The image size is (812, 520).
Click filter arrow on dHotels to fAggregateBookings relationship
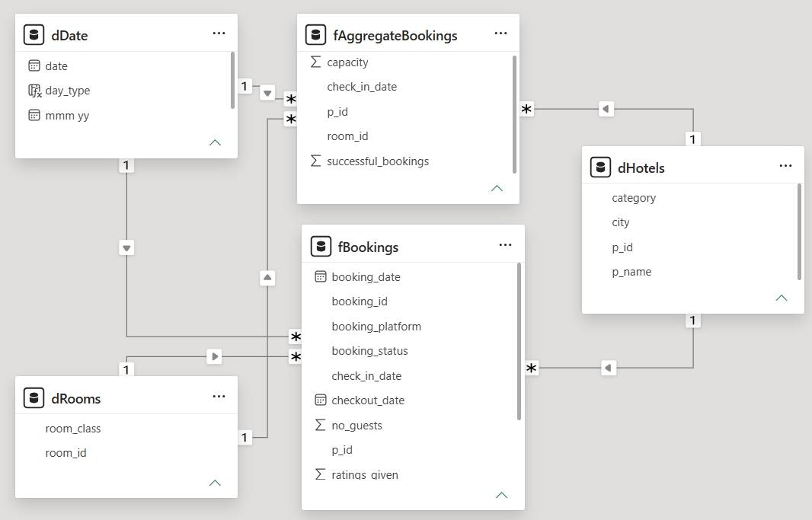pos(606,109)
